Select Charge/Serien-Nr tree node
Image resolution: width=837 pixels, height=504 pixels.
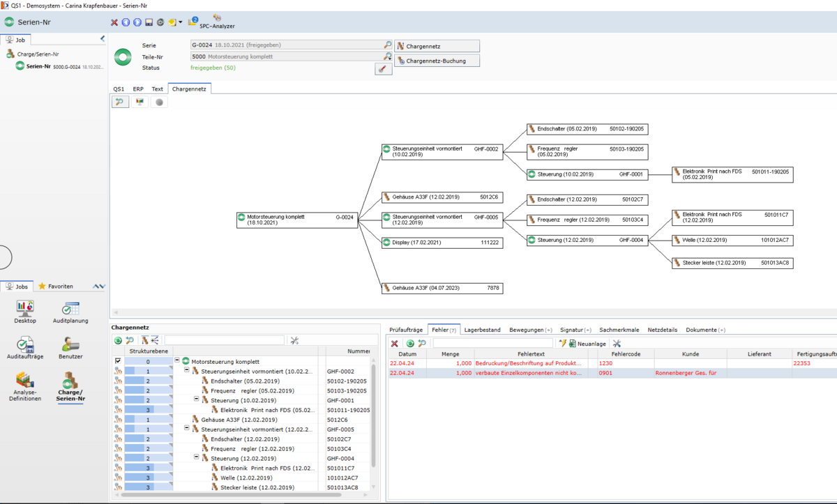32,54
